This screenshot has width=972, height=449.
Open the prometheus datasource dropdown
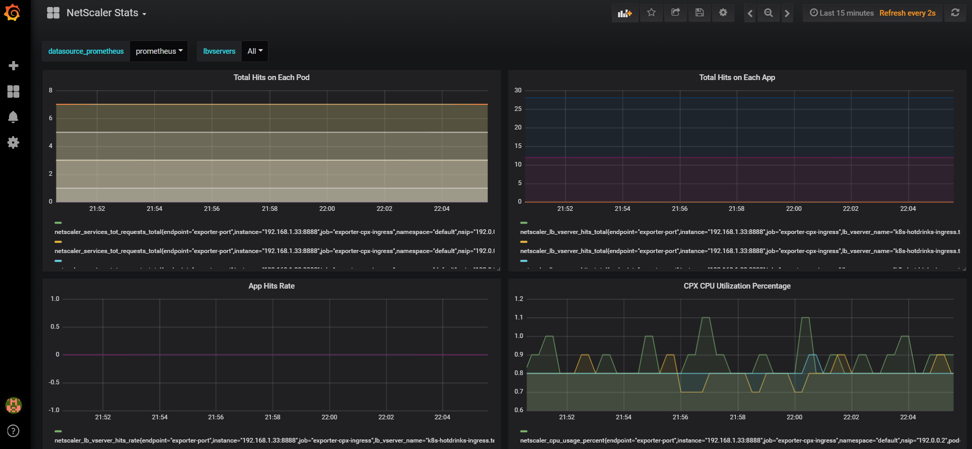coord(159,51)
